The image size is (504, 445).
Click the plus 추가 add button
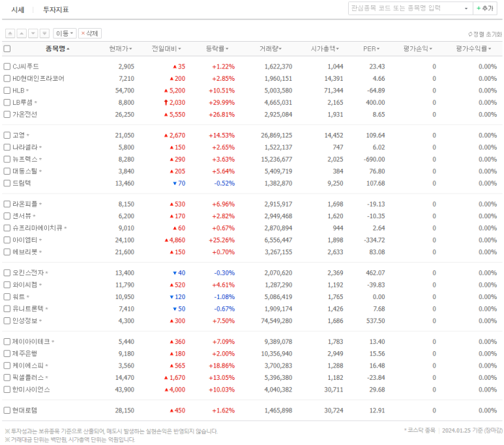pos(484,8)
